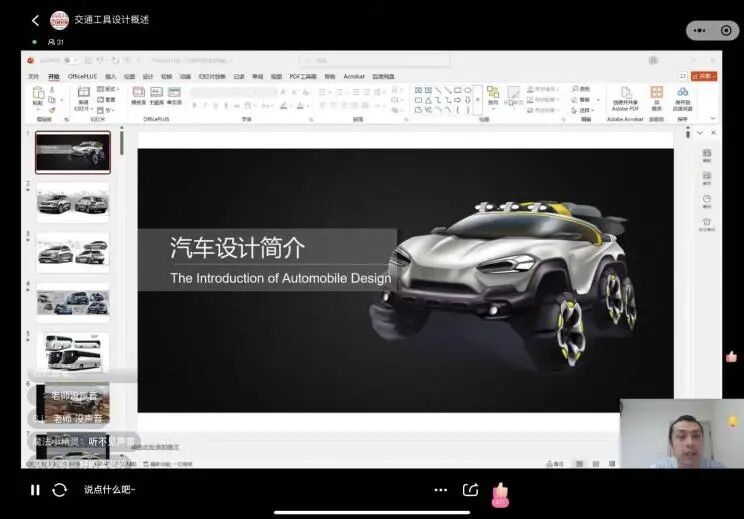Open the bottom bar three-dot options
Screen dimensions: 744x519
[x=441, y=490]
